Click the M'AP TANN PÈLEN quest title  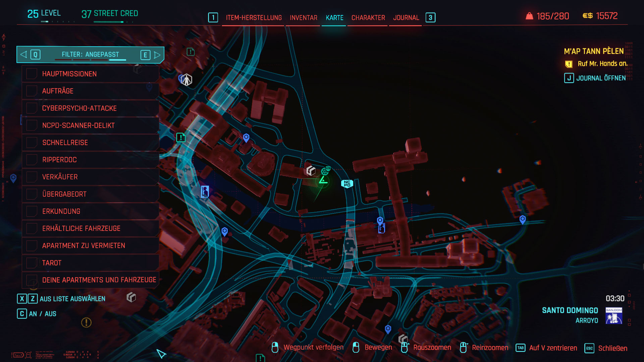click(x=594, y=51)
